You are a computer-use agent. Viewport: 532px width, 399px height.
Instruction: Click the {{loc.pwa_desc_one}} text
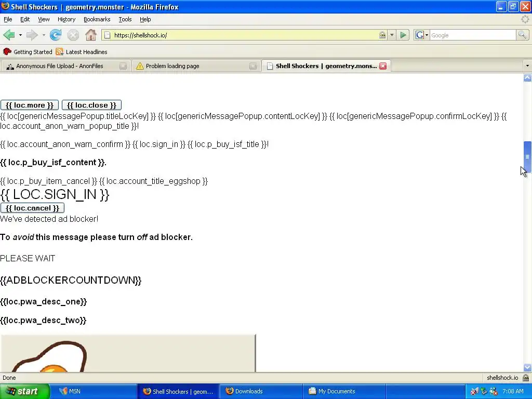[44, 302]
